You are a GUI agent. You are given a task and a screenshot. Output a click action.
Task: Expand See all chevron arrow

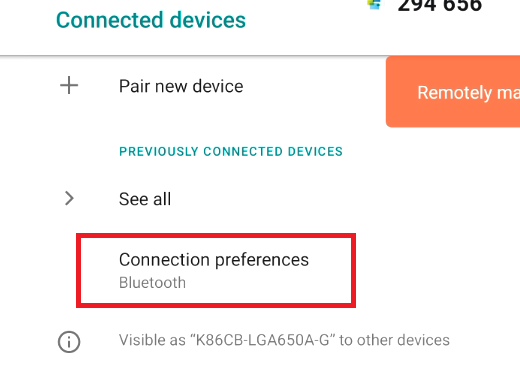(x=69, y=198)
